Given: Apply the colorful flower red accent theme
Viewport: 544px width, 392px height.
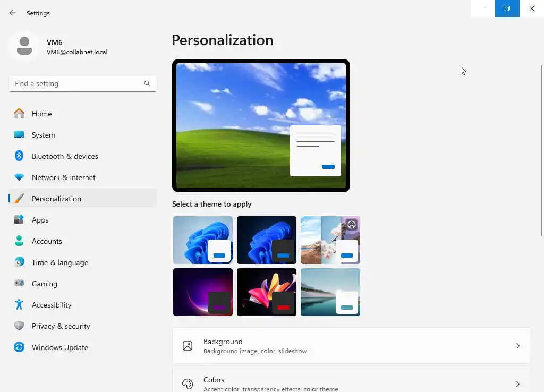Looking at the screenshot, I should (x=267, y=292).
